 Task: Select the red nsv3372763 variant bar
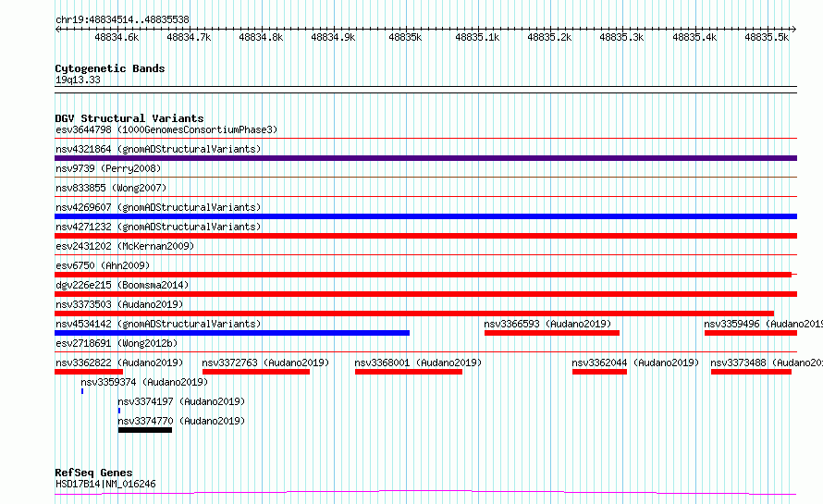[x=256, y=372]
